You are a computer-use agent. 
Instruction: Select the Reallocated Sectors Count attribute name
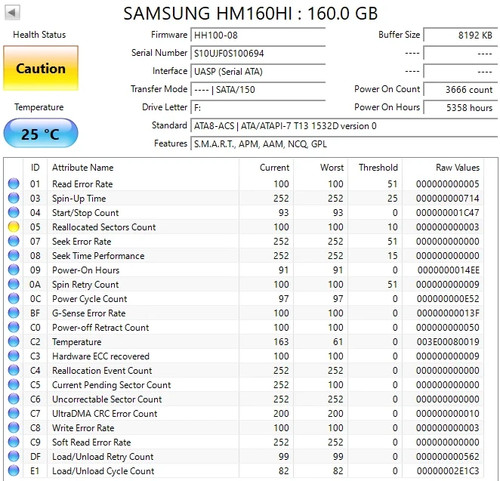104,227
